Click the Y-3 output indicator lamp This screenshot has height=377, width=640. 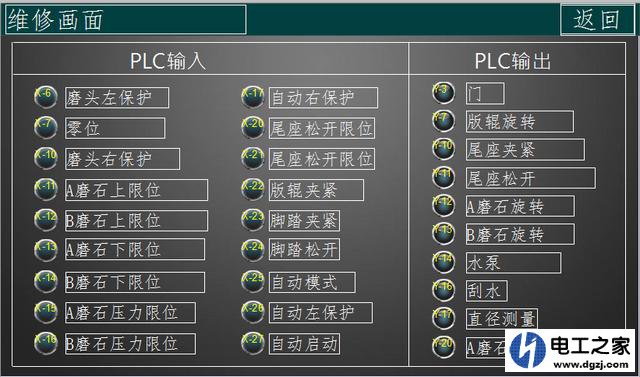tap(443, 93)
